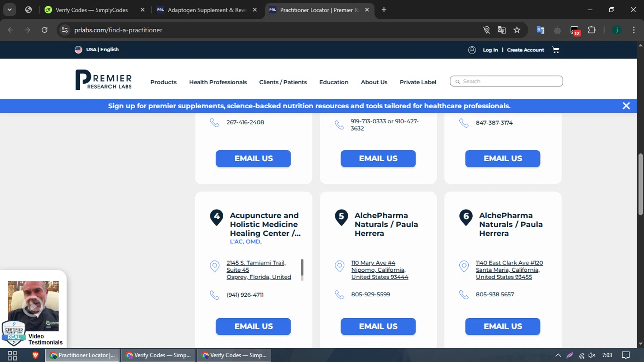Email the practitioner with phone 919-713-0333
644x362 pixels.
378,158
